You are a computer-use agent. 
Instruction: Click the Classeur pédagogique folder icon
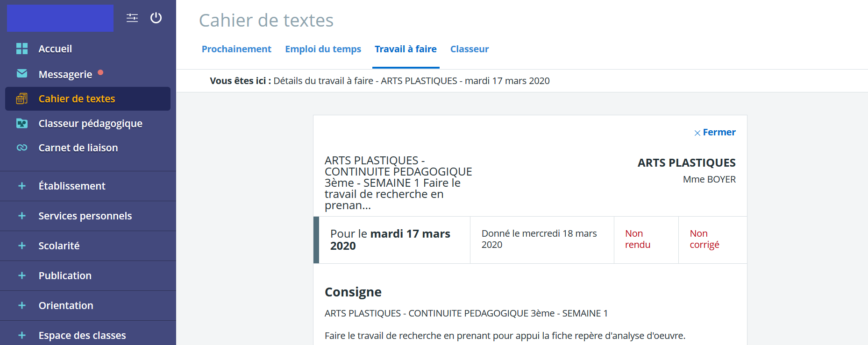[x=22, y=123]
